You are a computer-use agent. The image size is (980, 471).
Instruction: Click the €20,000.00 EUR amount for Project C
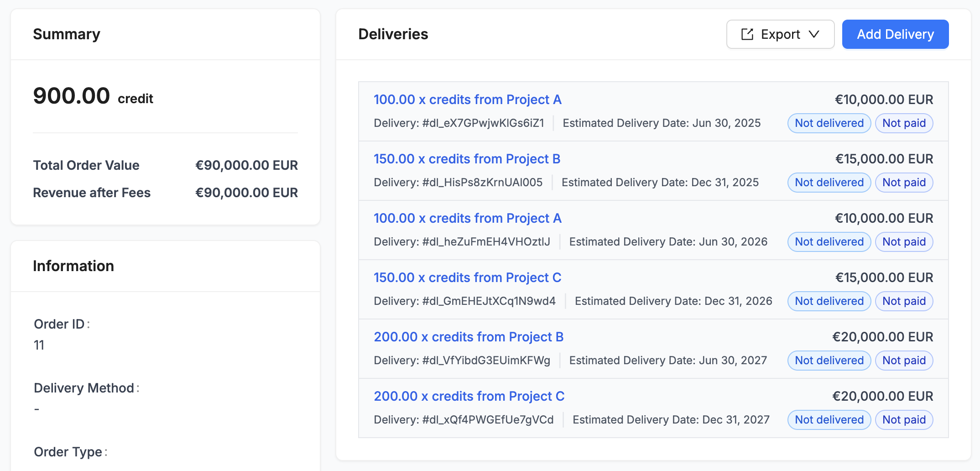point(882,396)
